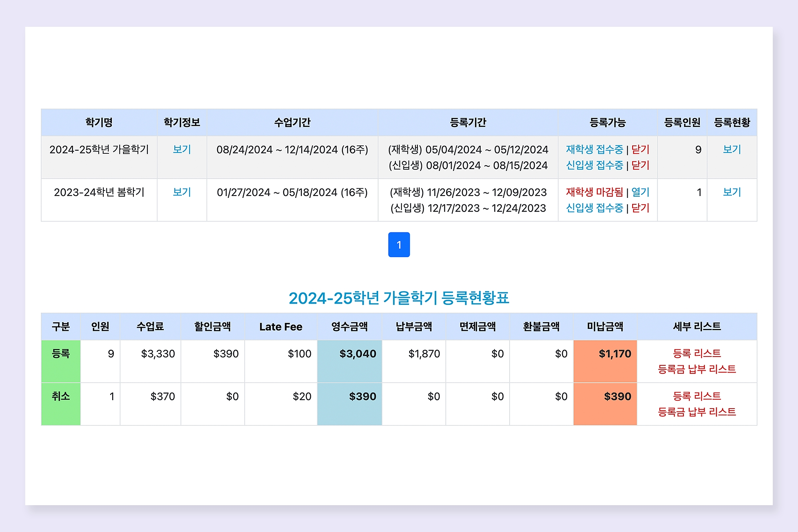Click 재학생 접수중 status for 가을학기
798x532 pixels.
(x=594, y=149)
